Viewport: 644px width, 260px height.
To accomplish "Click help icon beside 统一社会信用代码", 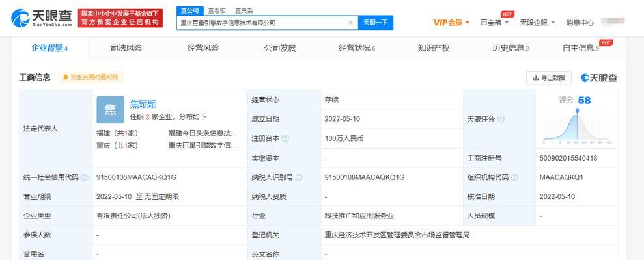I will 85,177.
